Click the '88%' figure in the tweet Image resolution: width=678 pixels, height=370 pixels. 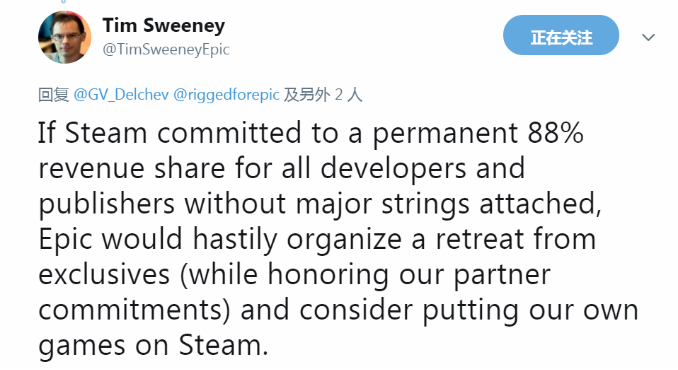coord(556,133)
